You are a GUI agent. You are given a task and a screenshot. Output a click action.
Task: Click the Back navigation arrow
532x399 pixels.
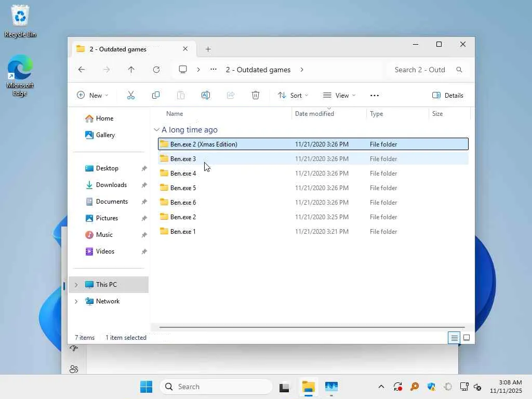(x=82, y=70)
